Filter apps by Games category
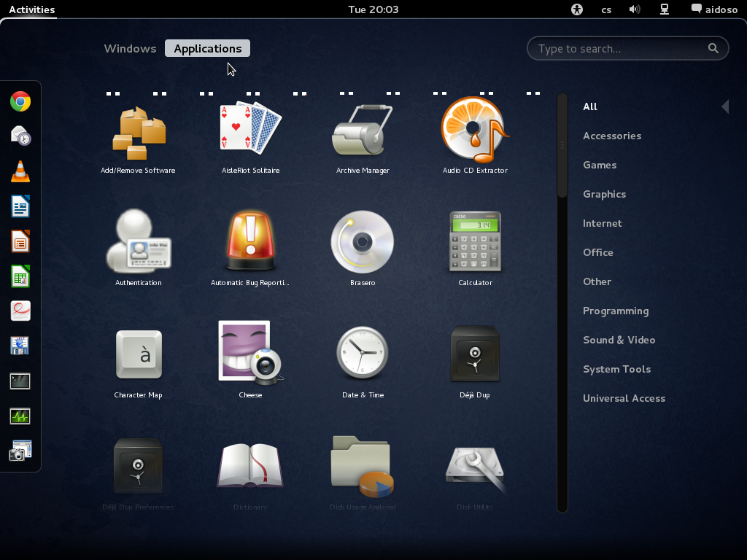747x560 pixels. coord(600,165)
